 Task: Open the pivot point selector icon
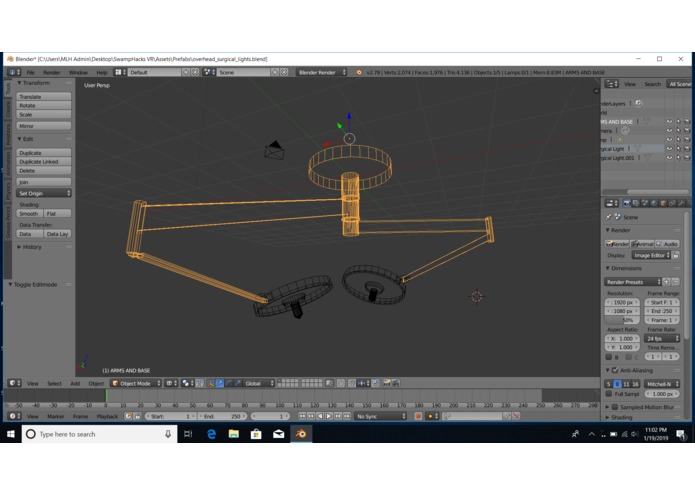187,383
